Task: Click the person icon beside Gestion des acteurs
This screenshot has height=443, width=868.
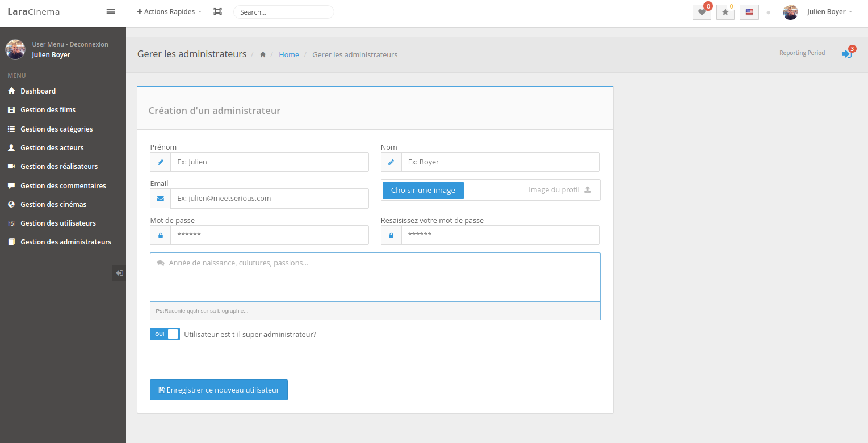Action: (11, 147)
